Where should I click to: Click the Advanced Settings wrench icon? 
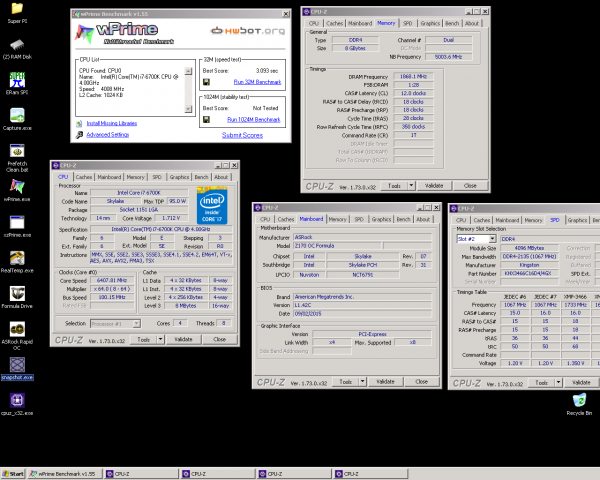79,135
